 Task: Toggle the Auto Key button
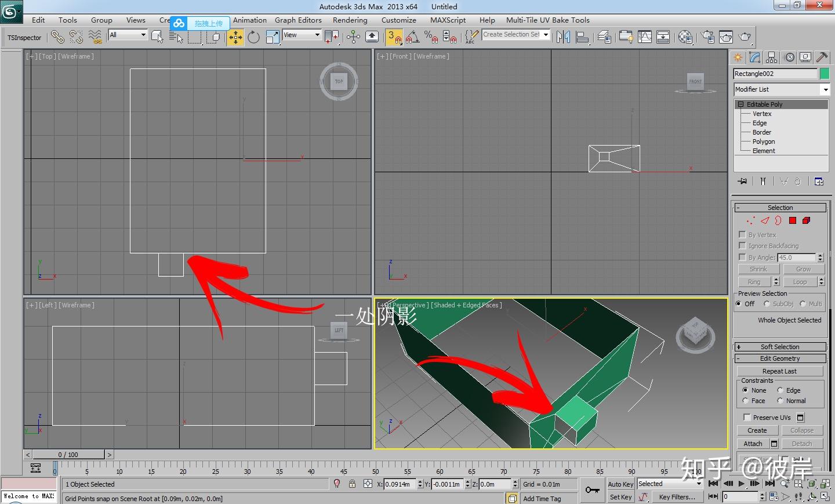(620, 484)
